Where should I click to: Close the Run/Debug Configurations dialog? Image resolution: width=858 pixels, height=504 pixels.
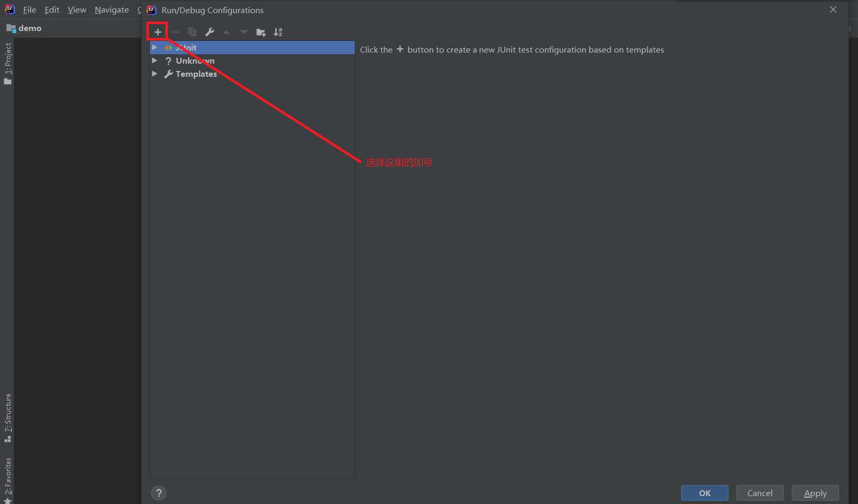click(x=833, y=9)
